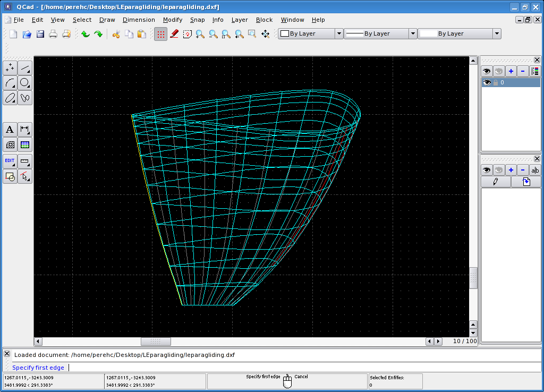The width and height of the screenshot is (544, 392).
Task: Remove block with minus button
Action: coord(523,170)
